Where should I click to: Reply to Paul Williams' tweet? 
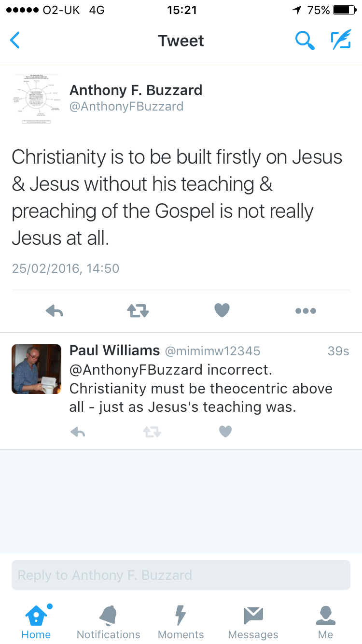78,432
